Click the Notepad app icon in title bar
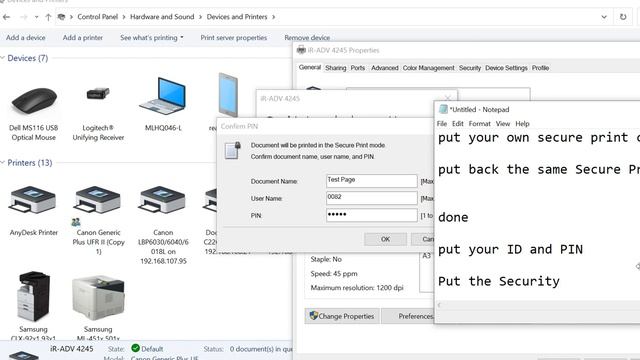640x360 pixels. click(x=443, y=109)
